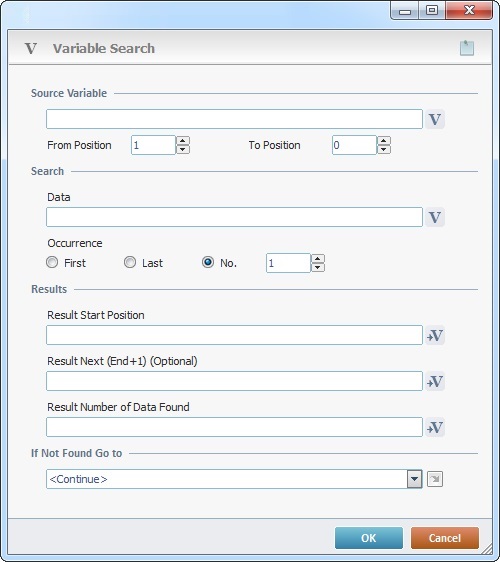Expand the If Not Found Go to dropdown

pos(414,479)
